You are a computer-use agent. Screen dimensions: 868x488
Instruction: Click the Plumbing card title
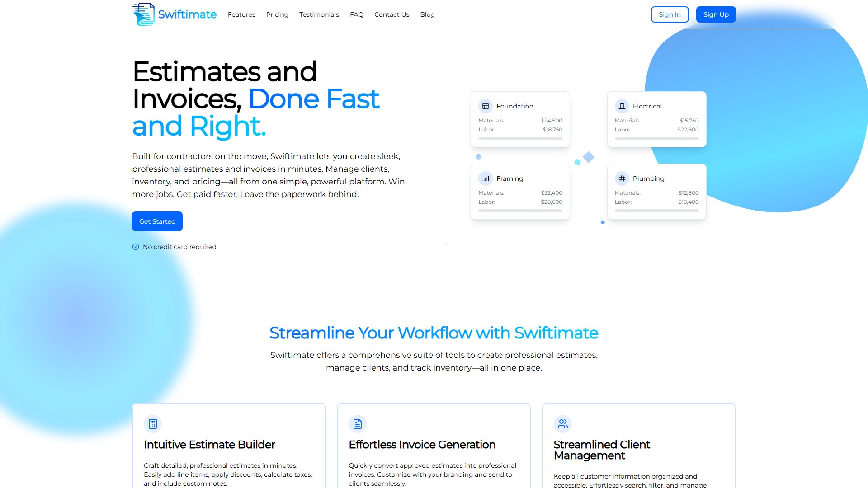tap(649, 178)
